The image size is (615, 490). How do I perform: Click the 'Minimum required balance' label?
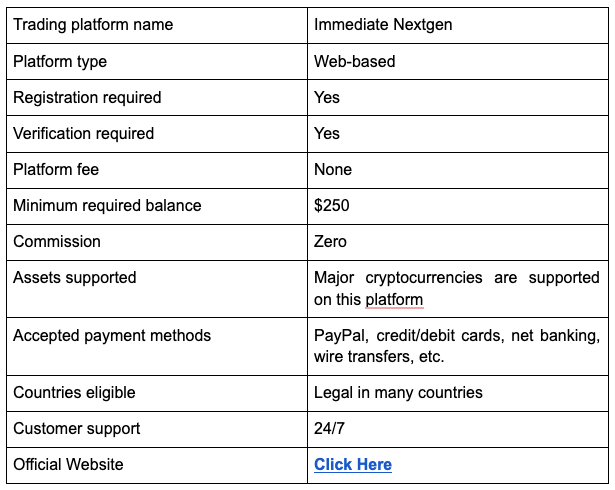107,205
